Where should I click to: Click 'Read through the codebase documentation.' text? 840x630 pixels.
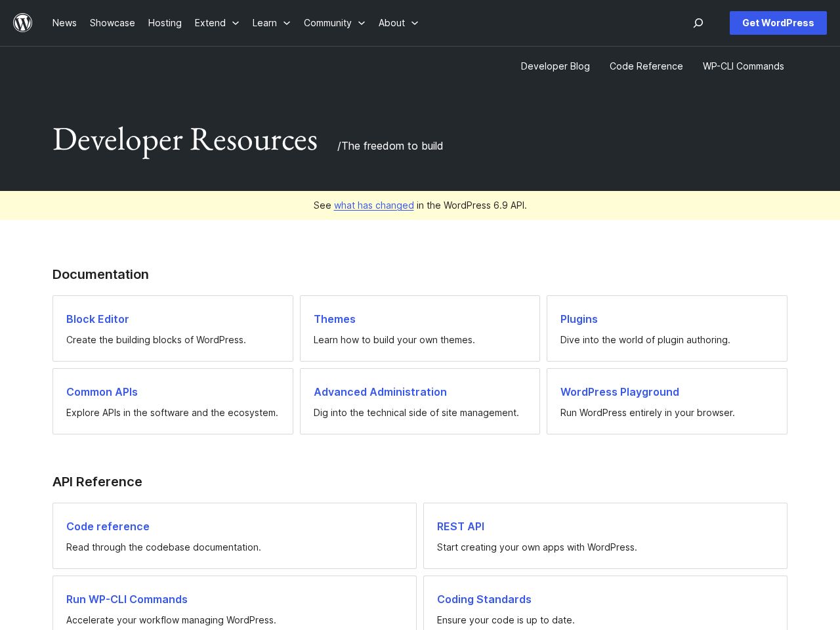163,547
